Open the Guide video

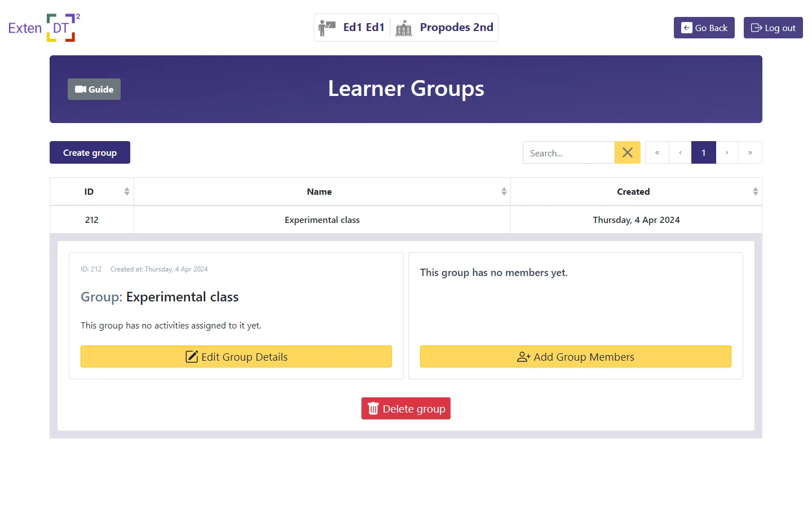click(x=94, y=89)
